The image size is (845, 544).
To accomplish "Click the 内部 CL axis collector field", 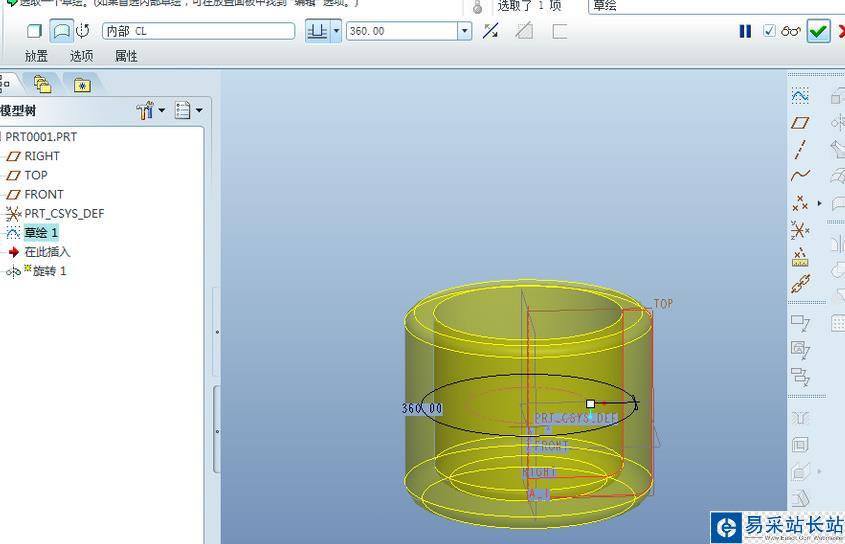I will tap(198, 31).
